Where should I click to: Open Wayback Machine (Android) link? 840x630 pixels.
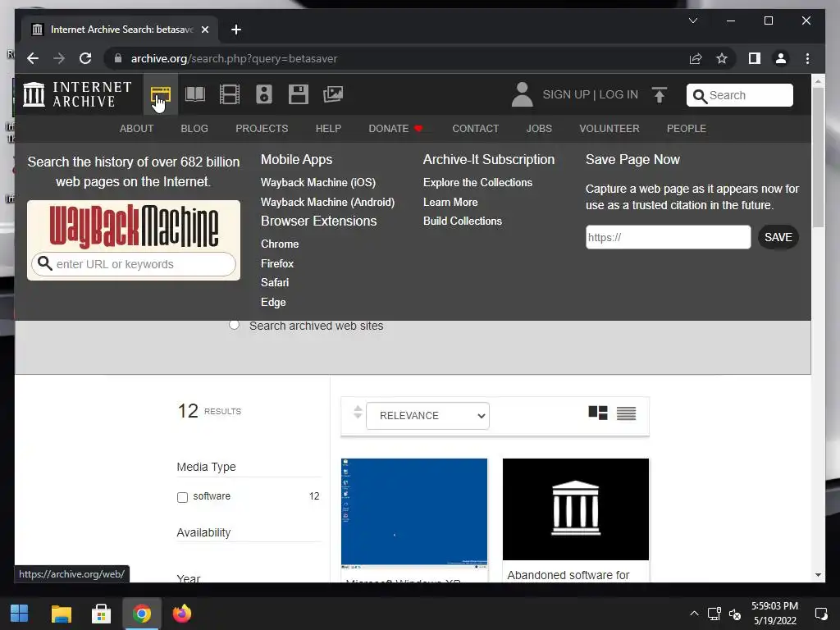(327, 203)
